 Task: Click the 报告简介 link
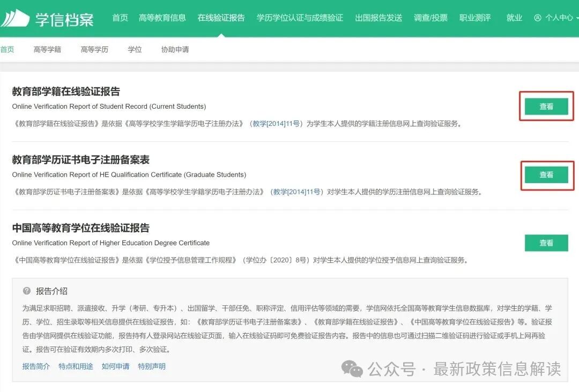35,366
